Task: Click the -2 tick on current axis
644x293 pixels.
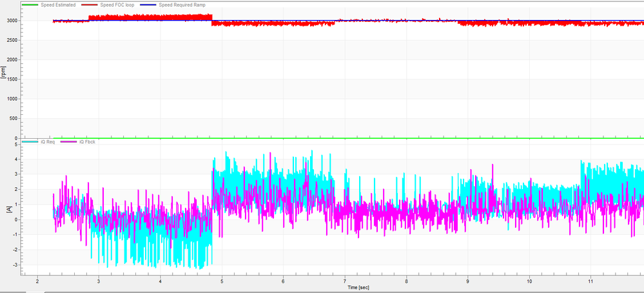Action: point(16,250)
